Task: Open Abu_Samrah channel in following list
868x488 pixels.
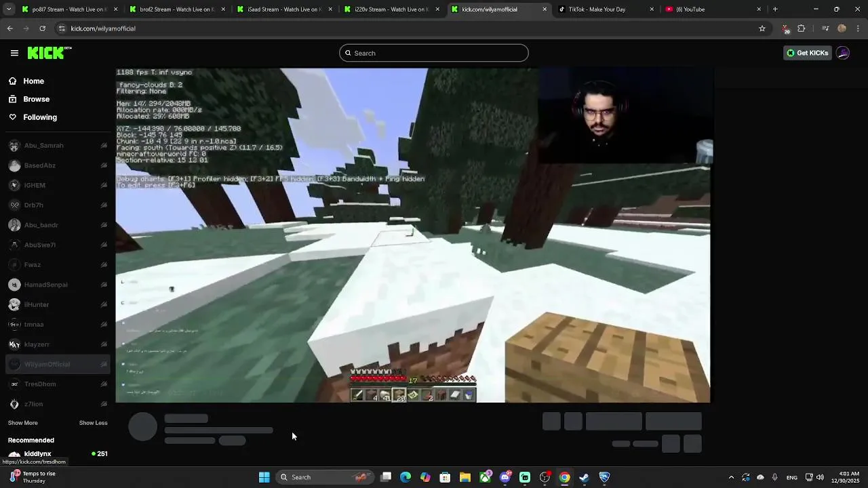Action: (x=58, y=146)
